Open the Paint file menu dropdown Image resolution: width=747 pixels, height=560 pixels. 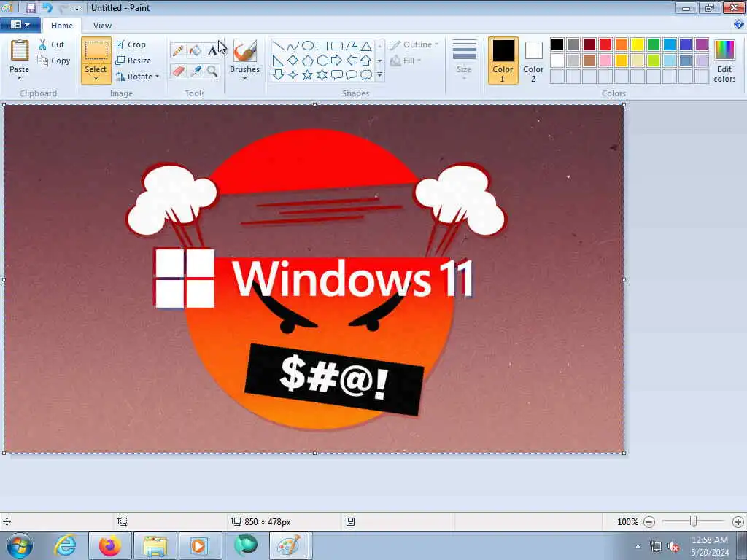pyautogui.click(x=20, y=25)
